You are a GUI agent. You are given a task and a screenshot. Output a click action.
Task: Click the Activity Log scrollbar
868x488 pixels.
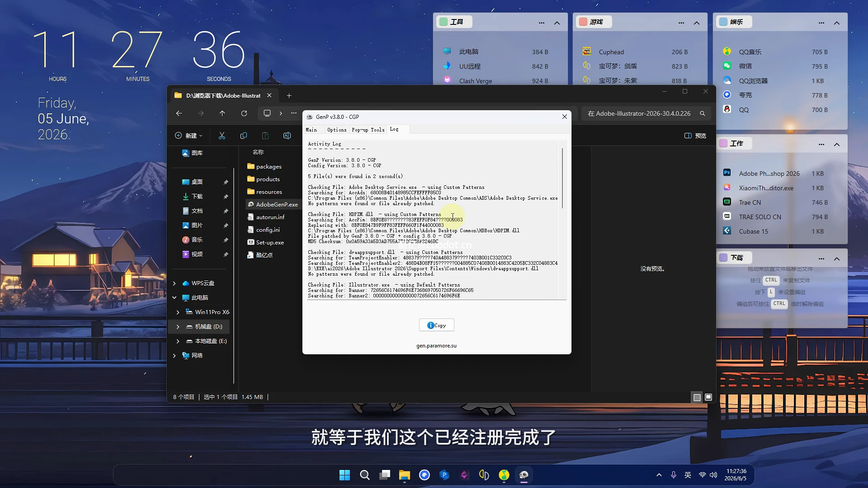tap(562, 178)
